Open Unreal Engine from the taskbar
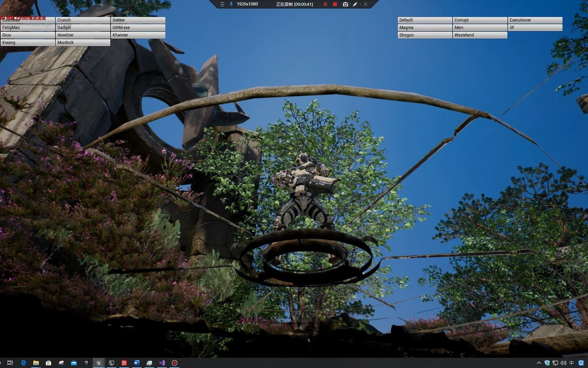Viewport: 588px width, 368px height. [99, 363]
